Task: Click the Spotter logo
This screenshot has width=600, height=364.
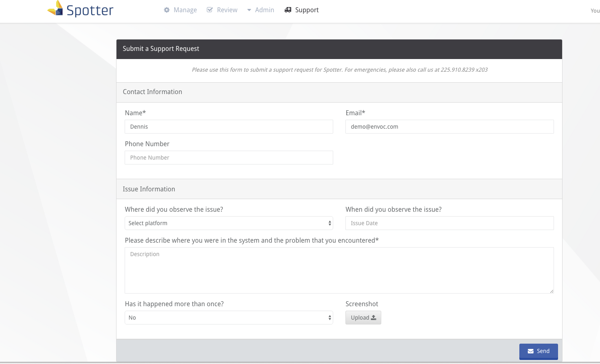Action: click(80, 9)
